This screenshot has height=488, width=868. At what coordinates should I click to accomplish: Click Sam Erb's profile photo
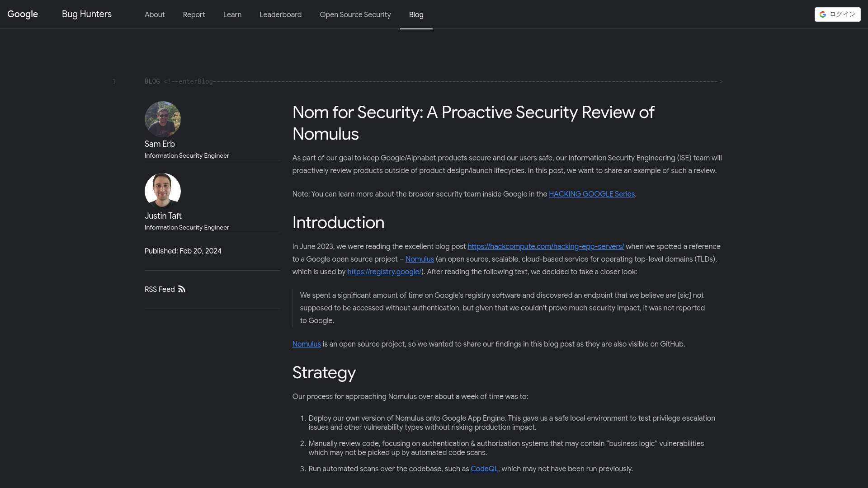click(163, 119)
